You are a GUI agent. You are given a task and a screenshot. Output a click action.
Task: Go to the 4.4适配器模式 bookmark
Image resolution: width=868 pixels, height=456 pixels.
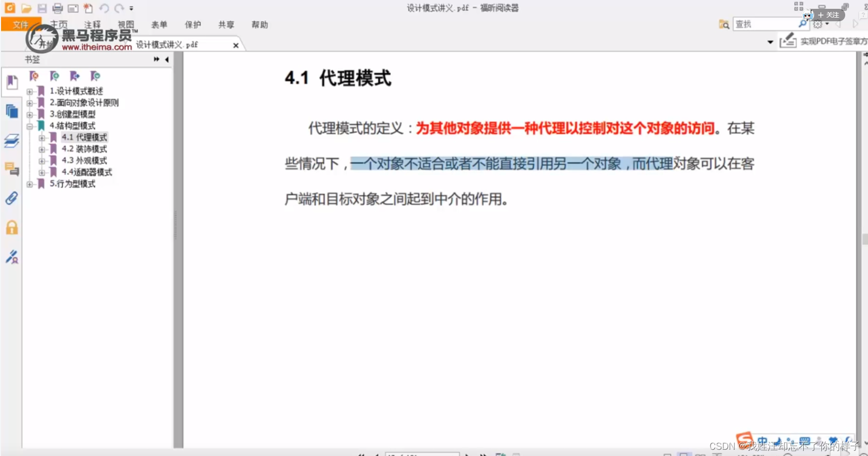point(87,172)
